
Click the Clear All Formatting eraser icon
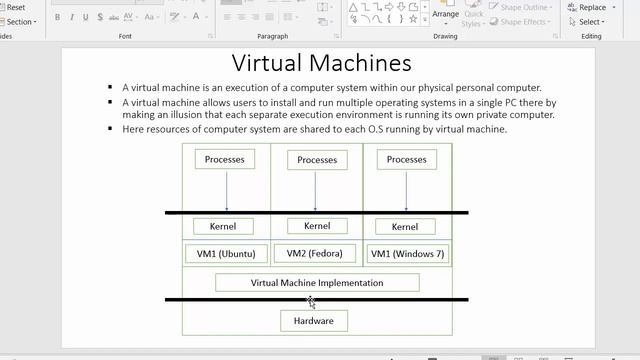(175, 17)
